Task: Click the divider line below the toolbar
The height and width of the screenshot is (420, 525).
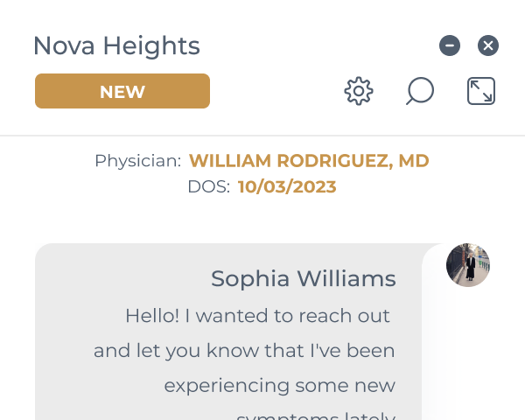Action: pos(262,136)
